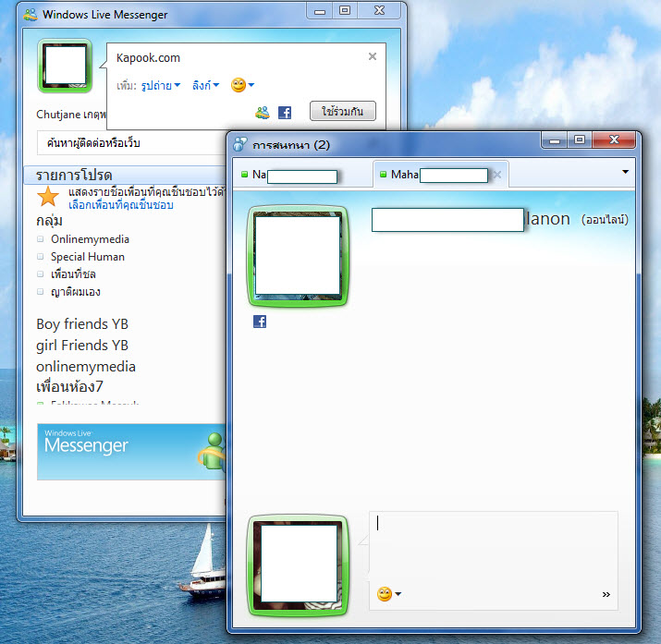The width and height of the screenshot is (661, 644).
Task: Close the Maha conversation tab
Action: coord(497,175)
